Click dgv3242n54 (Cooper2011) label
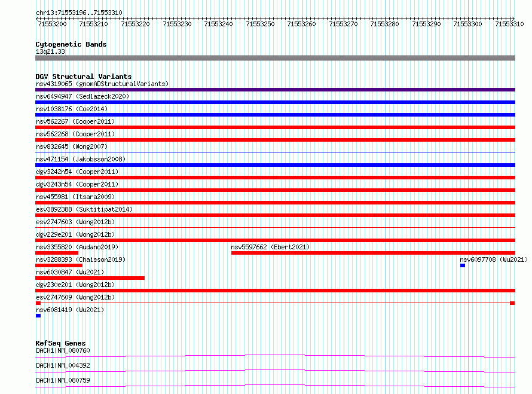The width and height of the screenshot is (532, 394). pyautogui.click(x=77, y=172)
